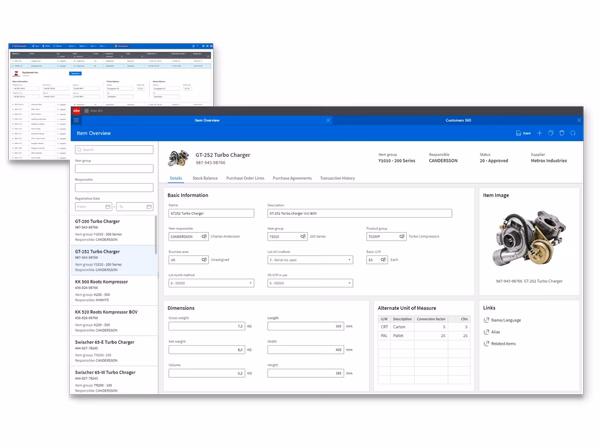Open lookup for Item responsible field

click(203, 237)
